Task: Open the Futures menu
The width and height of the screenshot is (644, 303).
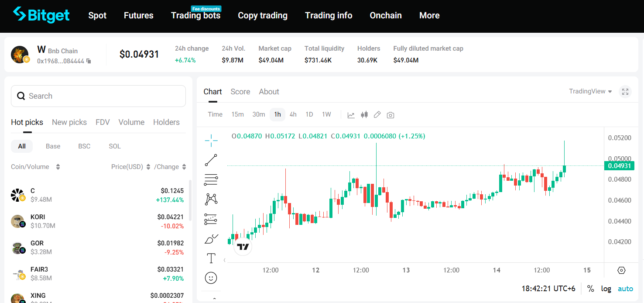Action: tap(139, 15)
